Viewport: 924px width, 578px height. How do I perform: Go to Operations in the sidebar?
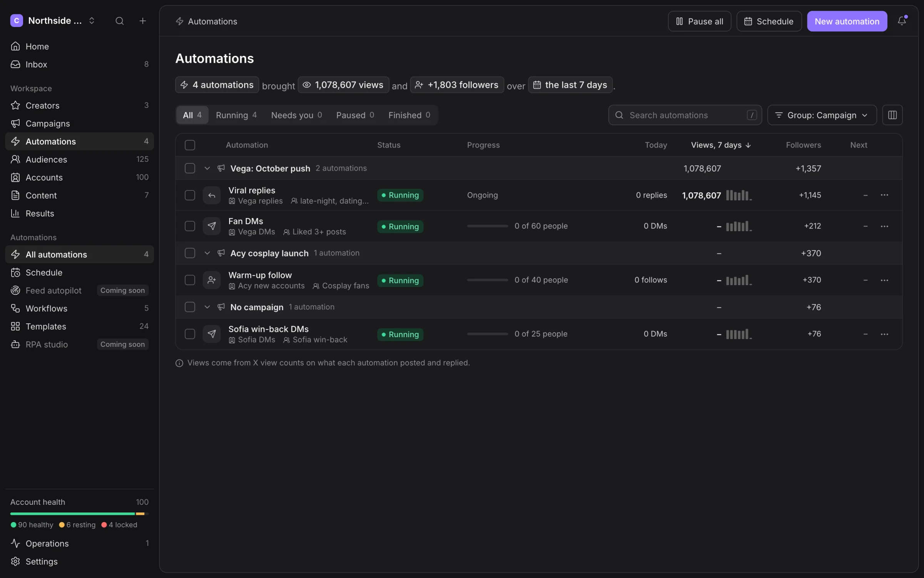pos(79,543)
